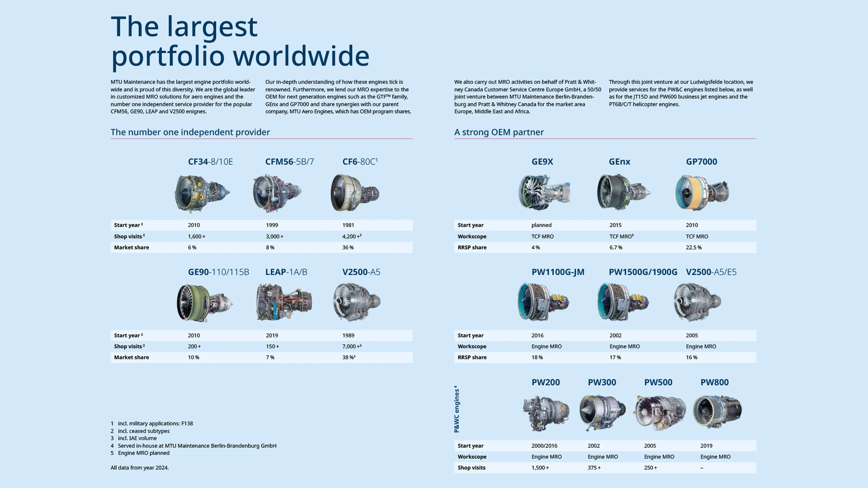
Task: Click the GE90-110/115B engine photo
Action: [x=204, y=303]
